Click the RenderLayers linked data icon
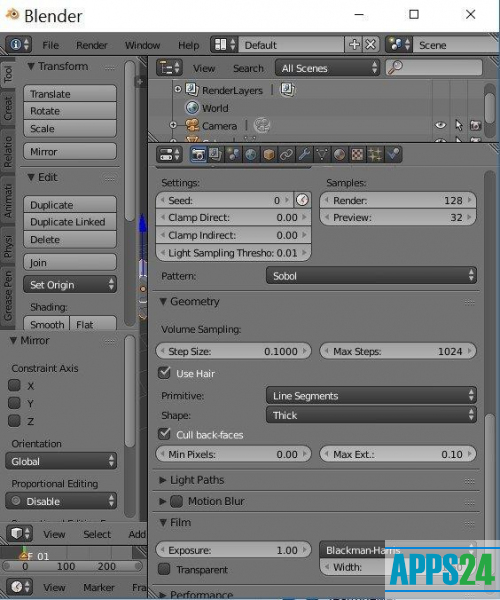The width and height of the screenshot is (500, 600). (287, 90)
